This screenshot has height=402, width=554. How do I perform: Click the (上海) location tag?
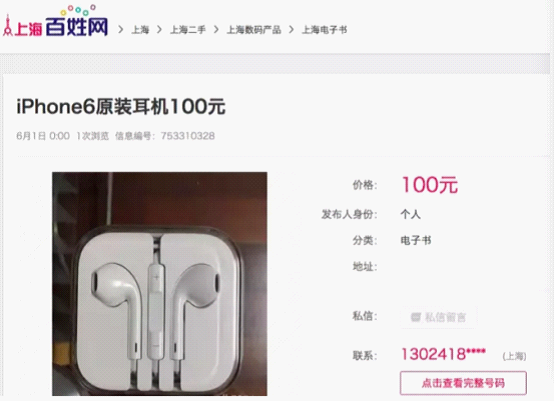[514, 356]
